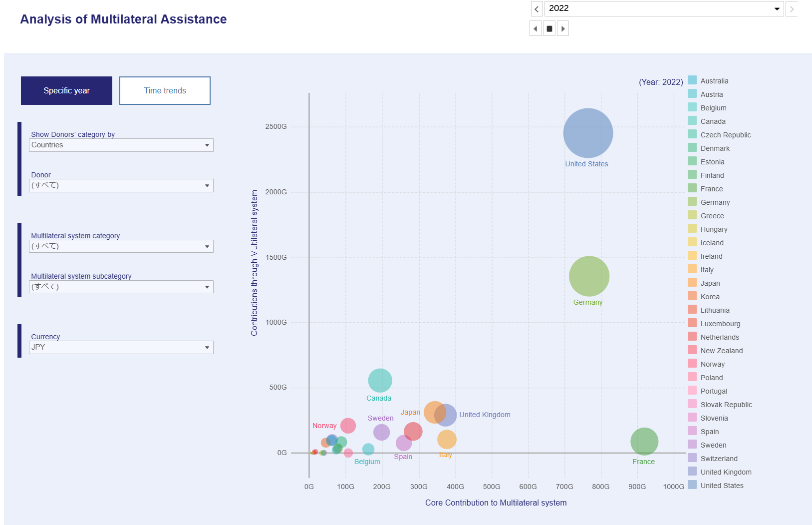Click the Hungary legend color swatch

[692, 228]
